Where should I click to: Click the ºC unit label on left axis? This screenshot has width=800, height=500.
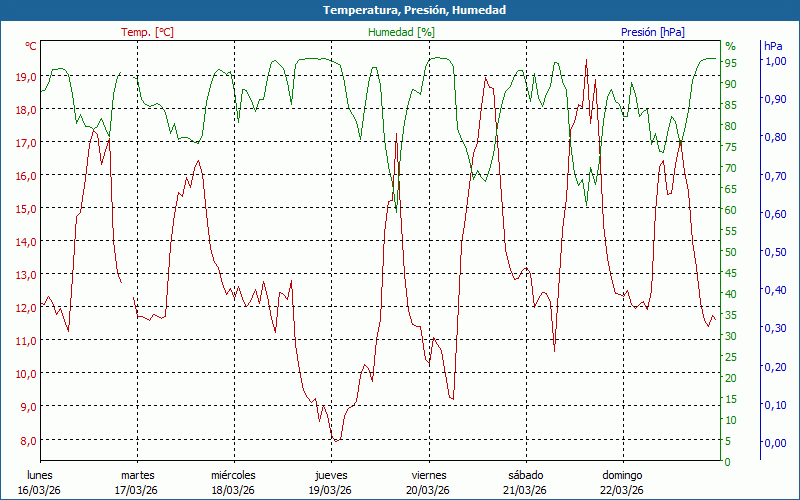pyautogui.click(x=31, y=46)
